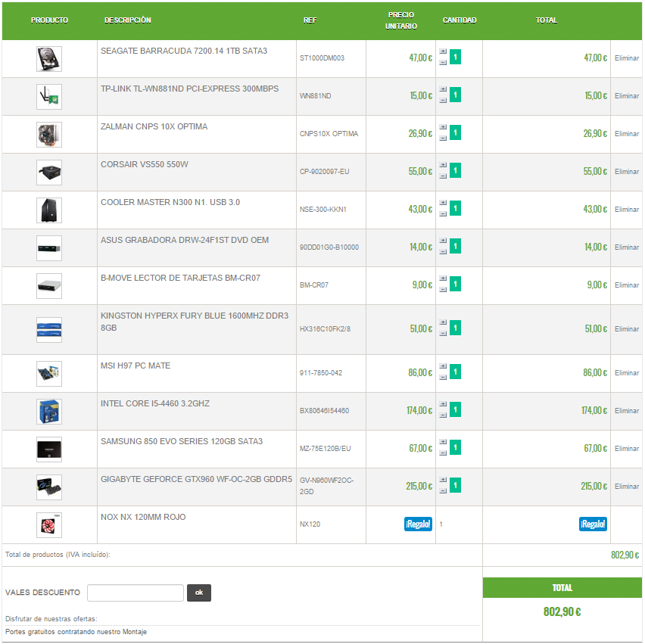
Task: Remove Seagate Barracuda from the cart
Action: pyautogui.click(x=627, y=58)
